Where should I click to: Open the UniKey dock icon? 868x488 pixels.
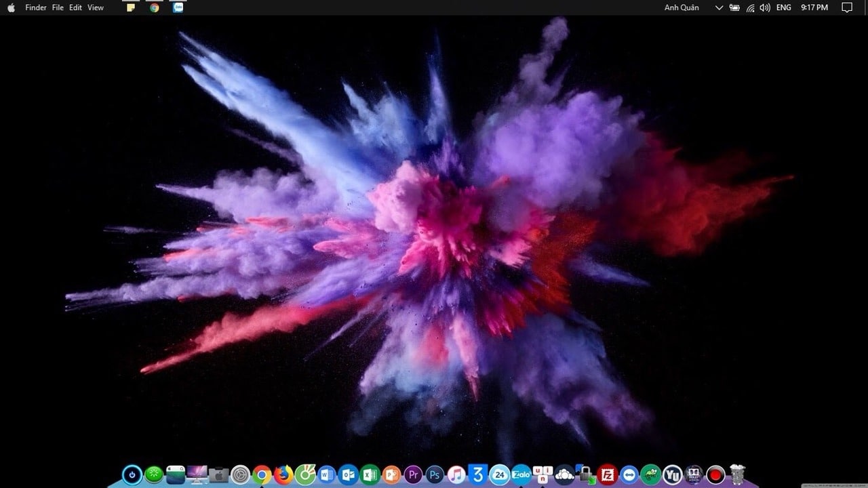542,475
